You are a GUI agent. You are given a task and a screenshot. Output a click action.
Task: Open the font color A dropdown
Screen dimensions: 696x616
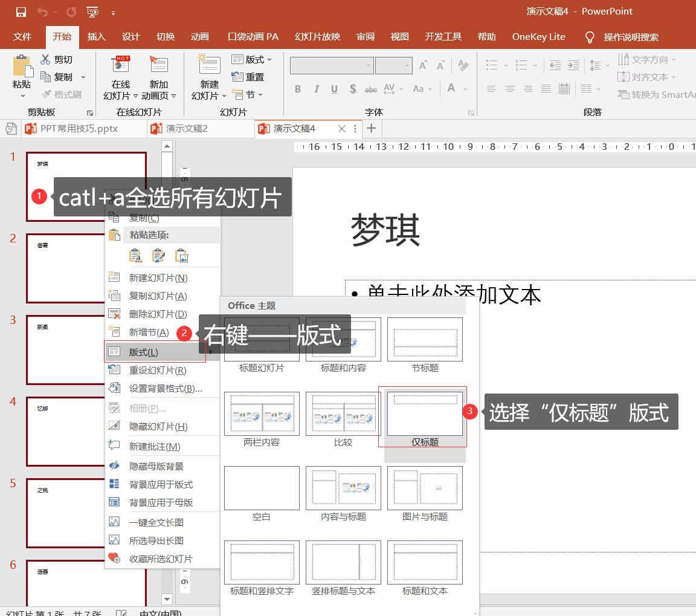pos(465,89)
